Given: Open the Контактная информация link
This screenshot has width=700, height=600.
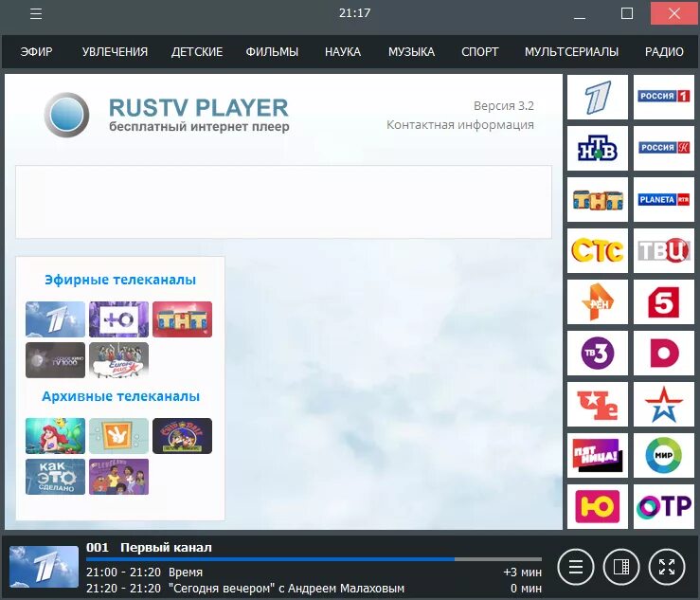Looking at the screenshot, I should 459,125.
